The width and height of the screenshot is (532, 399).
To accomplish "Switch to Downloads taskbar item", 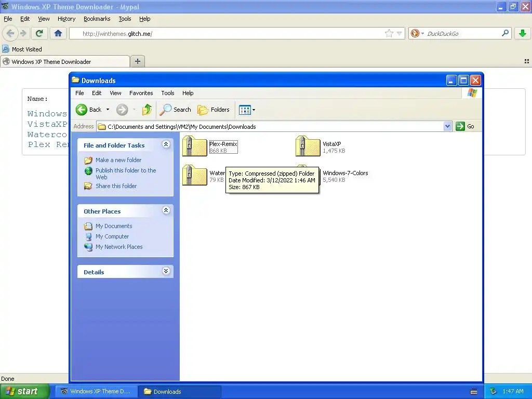I will pos(180,392).
